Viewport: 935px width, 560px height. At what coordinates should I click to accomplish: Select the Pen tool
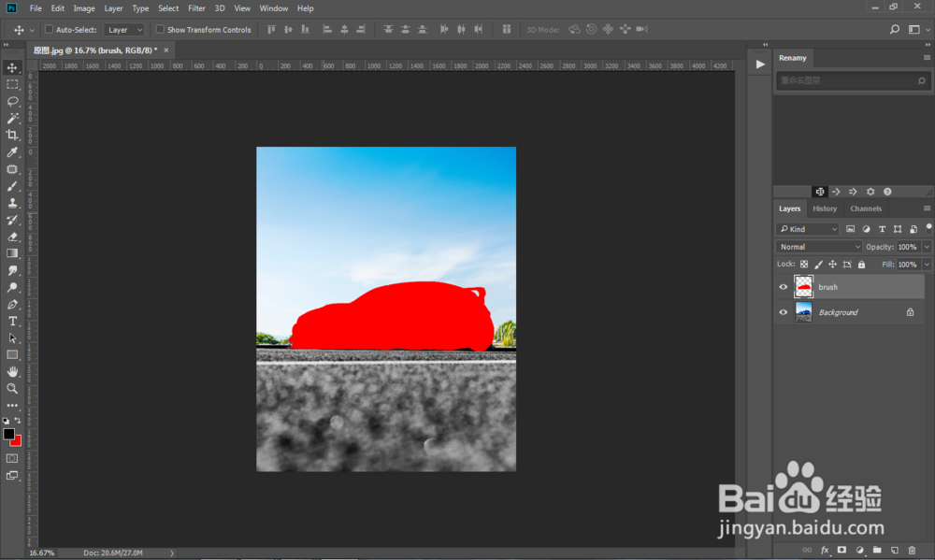(x=12, y=304)
